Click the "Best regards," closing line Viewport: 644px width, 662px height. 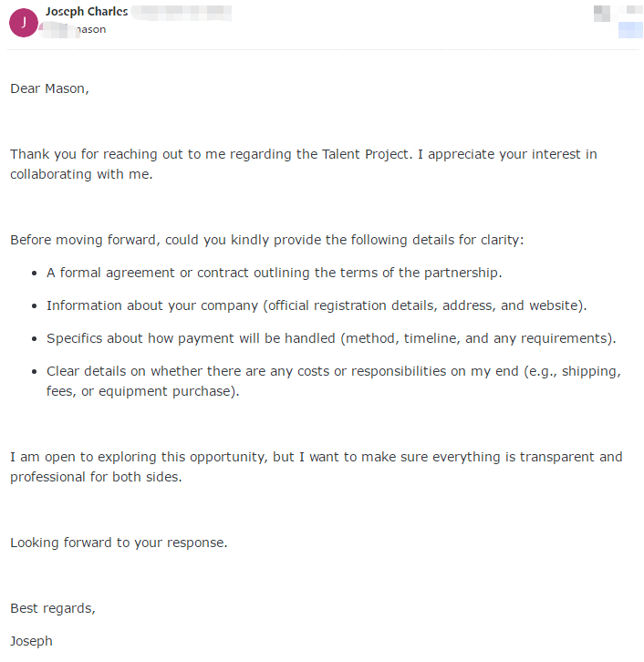point(52,608)
